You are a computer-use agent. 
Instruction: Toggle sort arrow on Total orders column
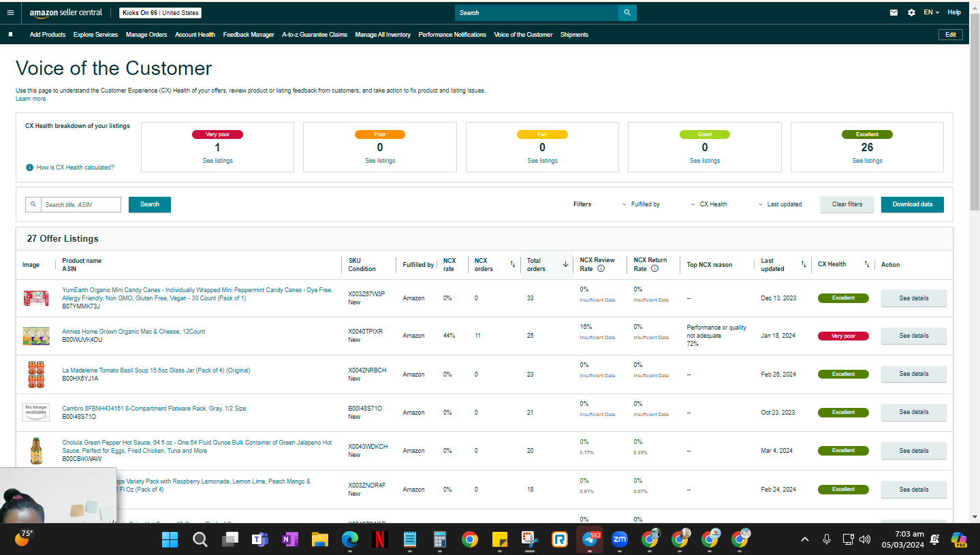click(565, 264)
